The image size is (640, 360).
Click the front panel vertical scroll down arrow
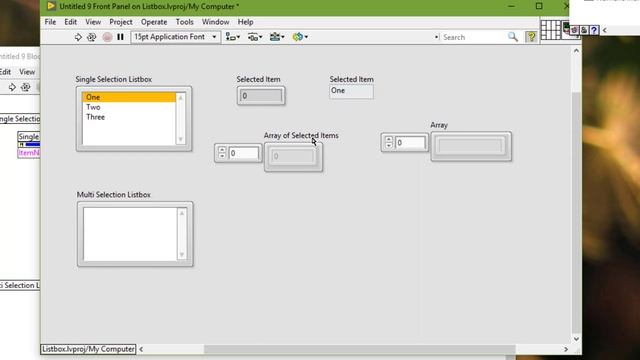click(x=576, y=339)
